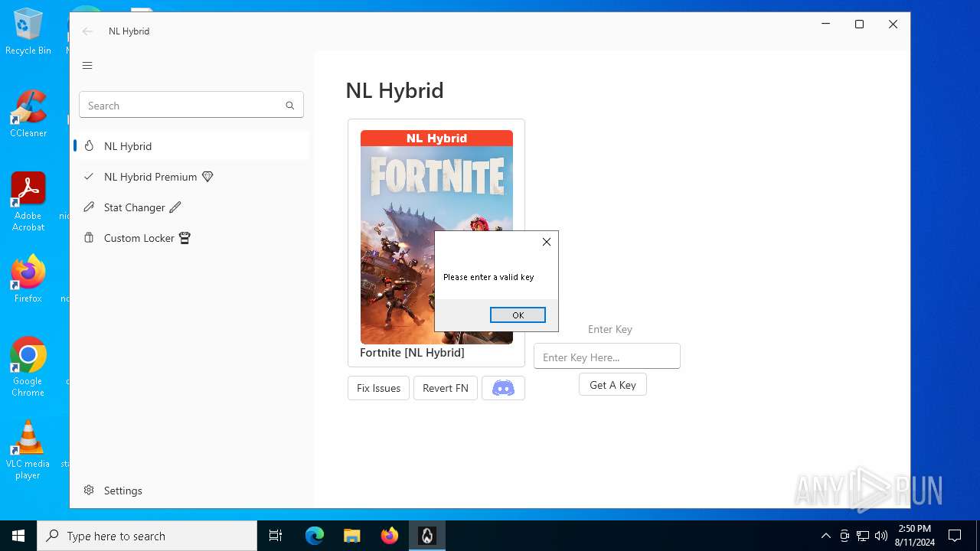Screen dimensions: 980x551
Task: Focus the Enter Key Here field
Action: click(607, 357)
